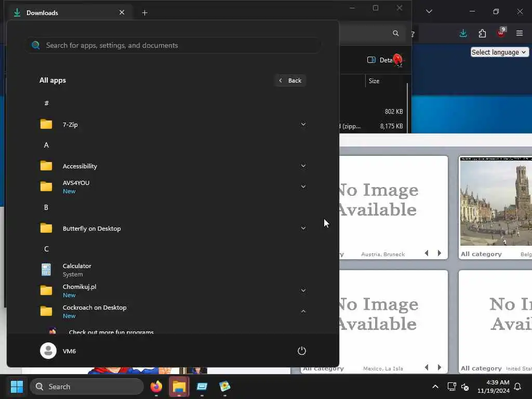Click the Windows Start button
Screen dimensions: 532x399
[17, 387]
